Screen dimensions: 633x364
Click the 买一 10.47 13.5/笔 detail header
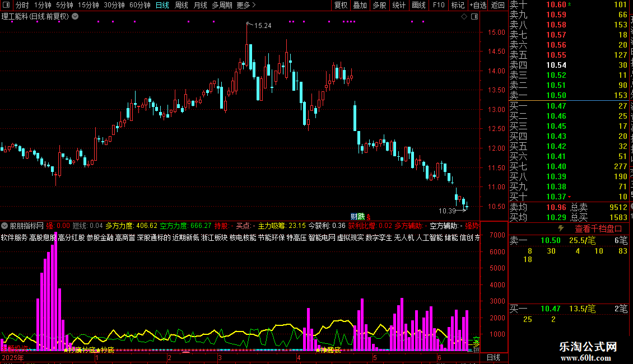tap(569, 309)
